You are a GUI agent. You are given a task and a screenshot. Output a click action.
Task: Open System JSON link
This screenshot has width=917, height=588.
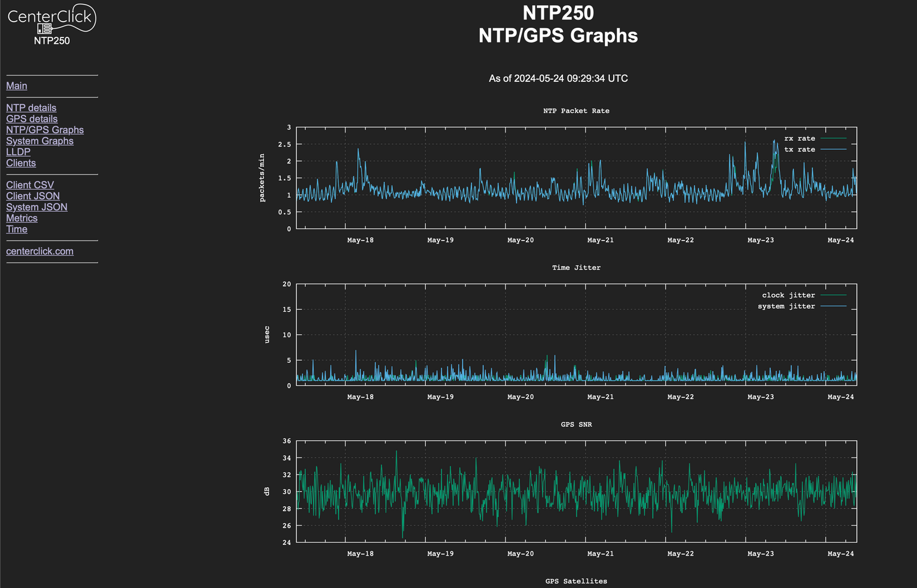pyautogui.click(x=36, y=207)
